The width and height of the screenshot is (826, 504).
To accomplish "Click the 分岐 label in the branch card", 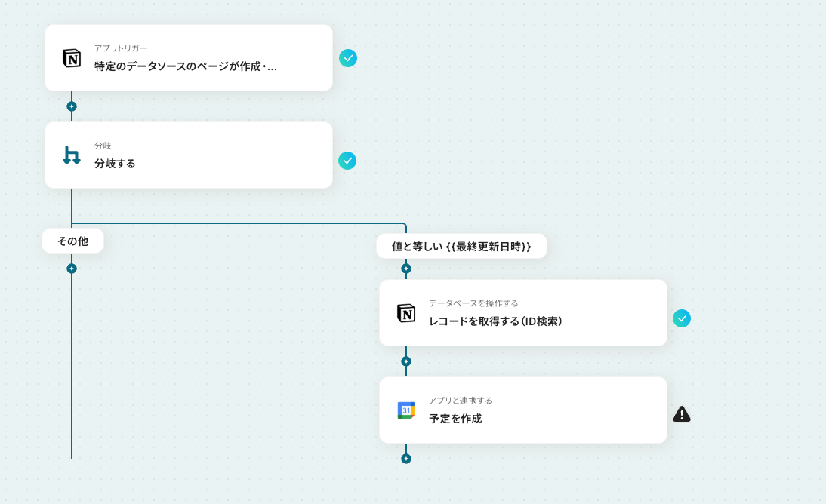I will (x=103, y=146).
